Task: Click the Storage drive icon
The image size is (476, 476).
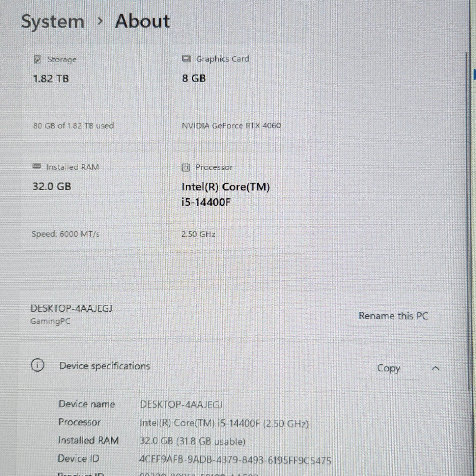Action: pyautogui.click(x=37, y=60)
